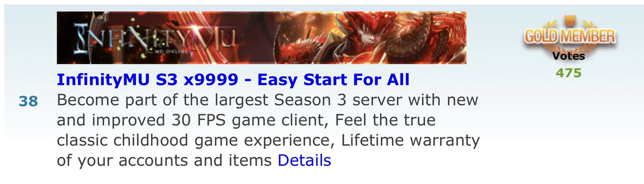Click the Votes label
The height and width of the screenshot is (184, 644).
pyautogui.click(x=569, y=56)
